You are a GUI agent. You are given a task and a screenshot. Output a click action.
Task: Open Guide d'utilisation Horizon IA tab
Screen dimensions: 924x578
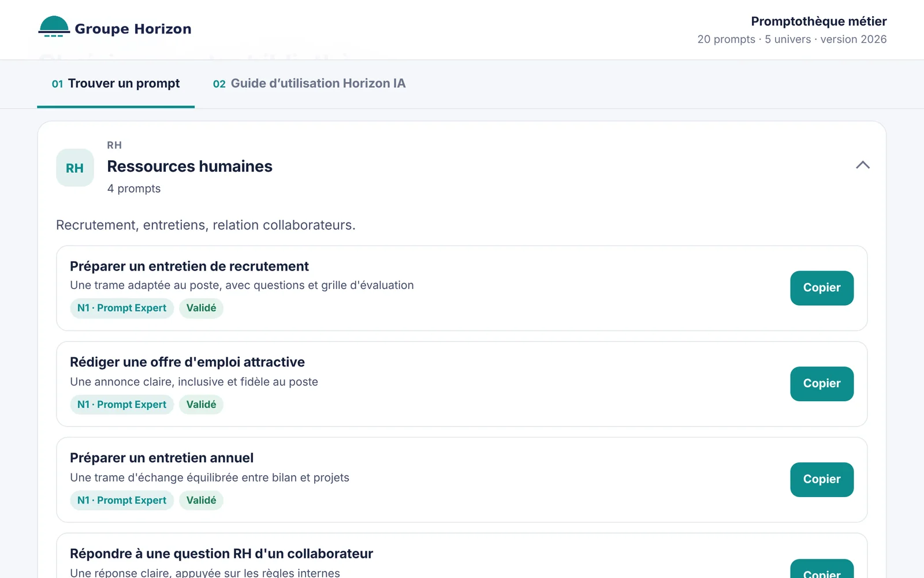click(309, 83)
